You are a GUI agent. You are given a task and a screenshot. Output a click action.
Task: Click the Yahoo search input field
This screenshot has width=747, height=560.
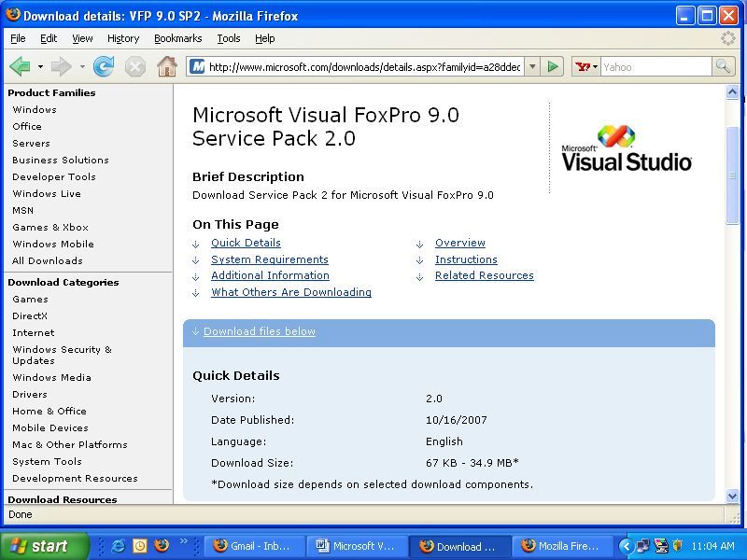tap(655, 66)
